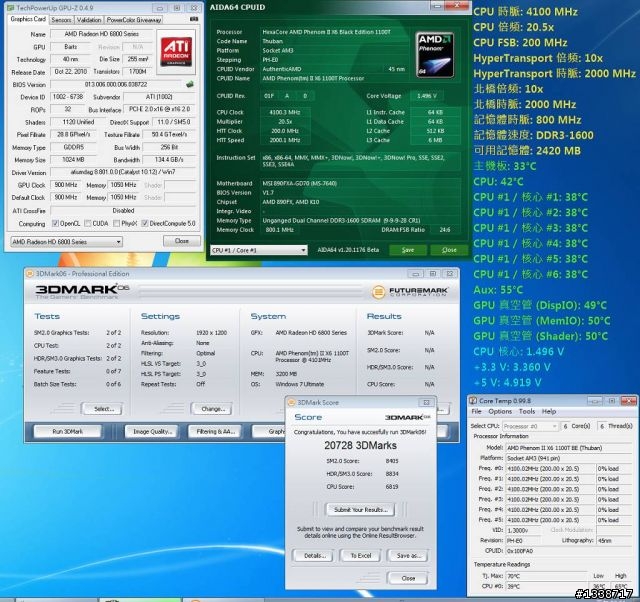Viewport: 640px width, 602px height.
Task: Click the Filtering & AA... button
Action: [215, 431]
